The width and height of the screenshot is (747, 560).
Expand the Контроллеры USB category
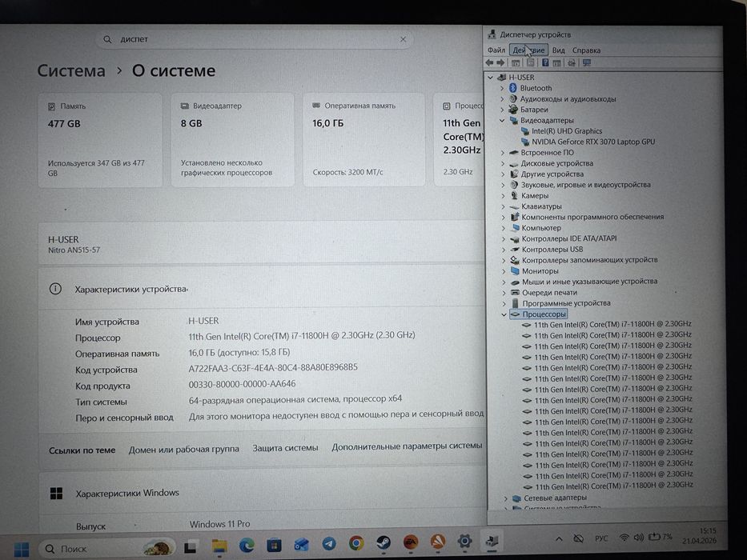tap(504, 250)
